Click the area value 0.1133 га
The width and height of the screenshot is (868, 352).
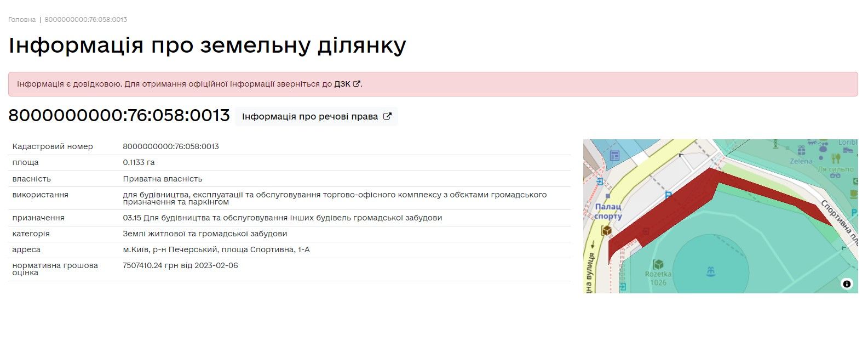click(x=139, y=162)
